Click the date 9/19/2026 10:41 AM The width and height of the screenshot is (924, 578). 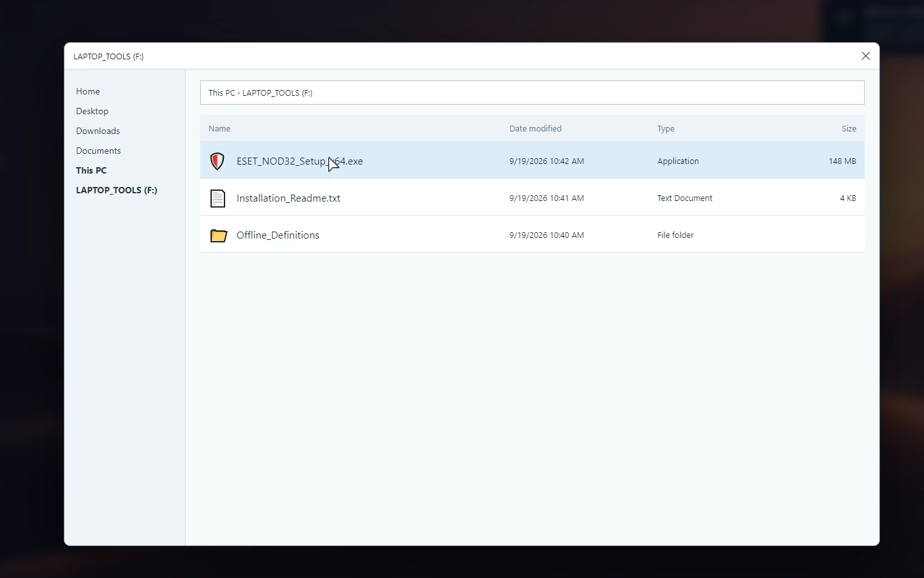click(x=546, y=198)
